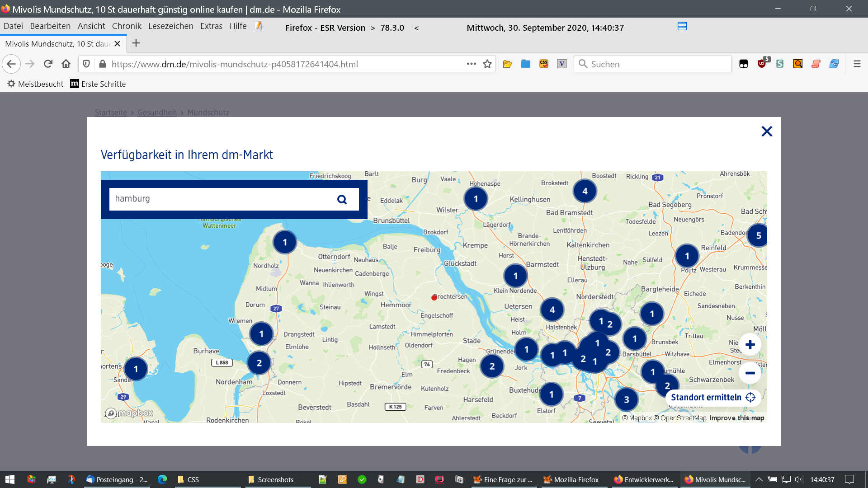Click the uBlock Origin extension icon
This screenshot has width=868, height=488.
(762, 64)
